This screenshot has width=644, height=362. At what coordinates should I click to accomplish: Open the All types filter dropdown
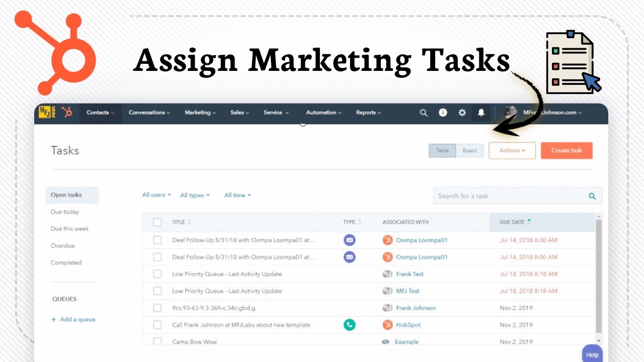coord(195,195)
